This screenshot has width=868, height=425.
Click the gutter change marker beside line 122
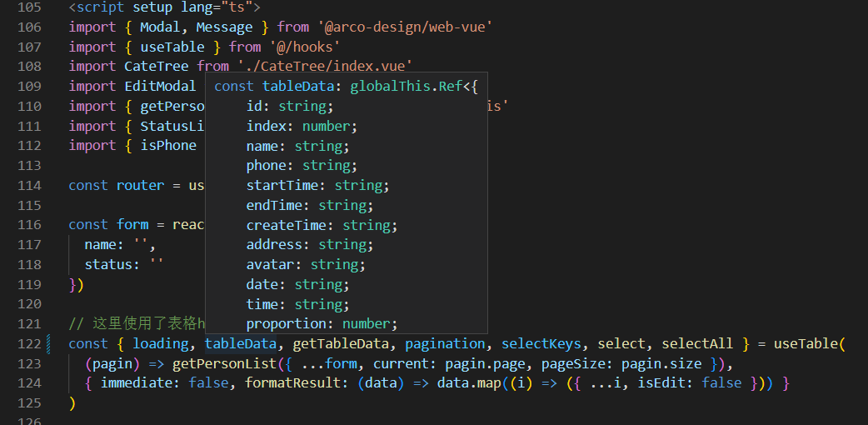[x=48, y=344]
